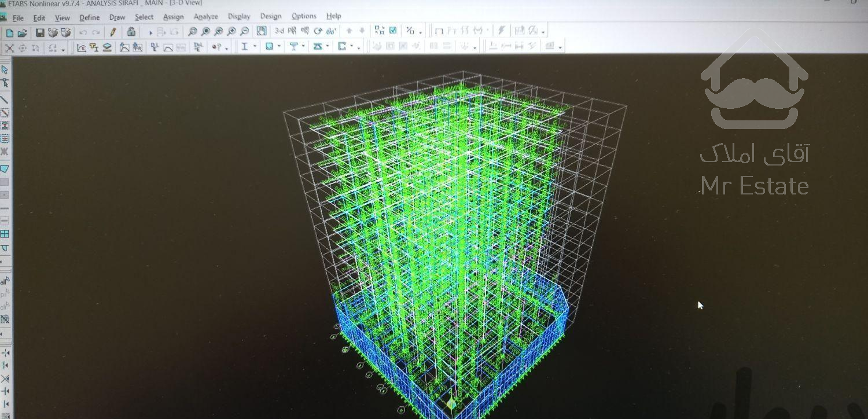Viewport: 868px width, 419px height.
Task: Set Elevation view from toolbar
Action: tap(305, 31)
